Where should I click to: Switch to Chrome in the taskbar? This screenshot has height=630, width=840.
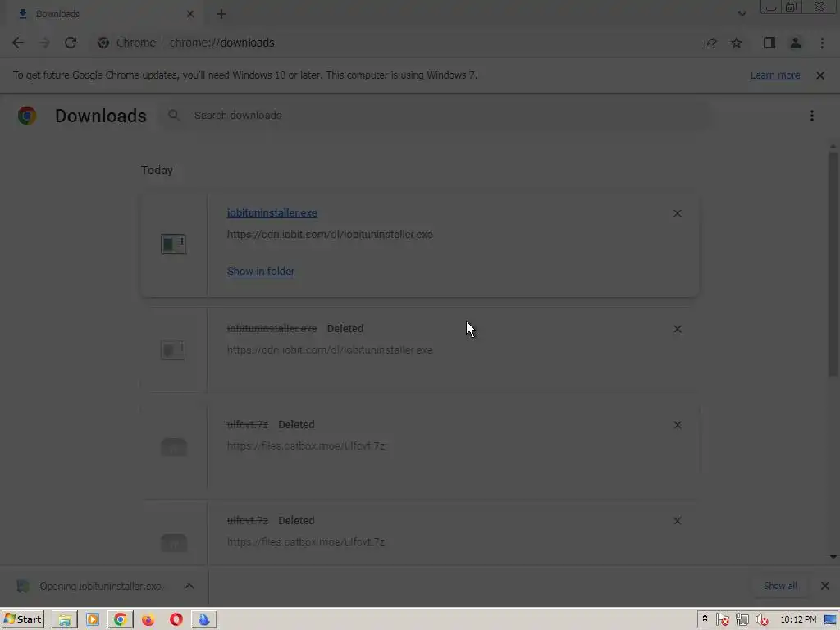coord(121,620)
